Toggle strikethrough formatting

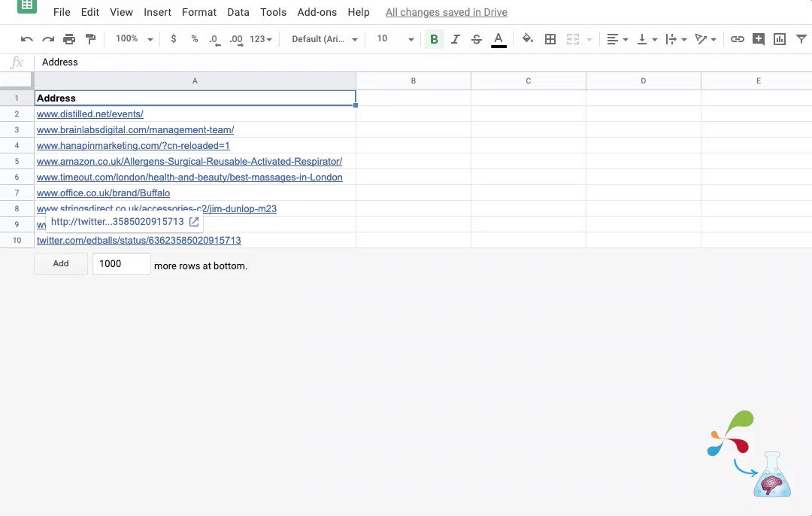point(477,39)
